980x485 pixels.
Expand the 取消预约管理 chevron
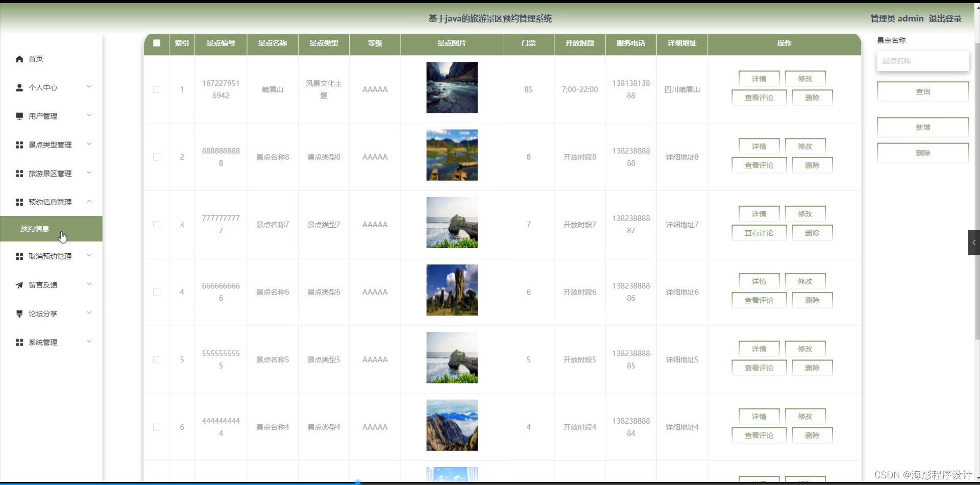89,255
